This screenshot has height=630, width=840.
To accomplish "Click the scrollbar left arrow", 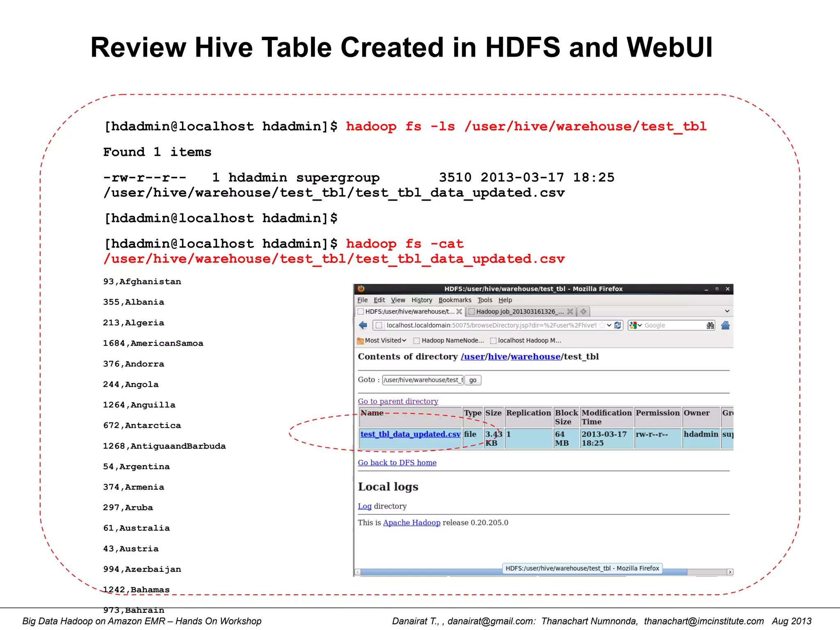I will click(x=358, y=572).
